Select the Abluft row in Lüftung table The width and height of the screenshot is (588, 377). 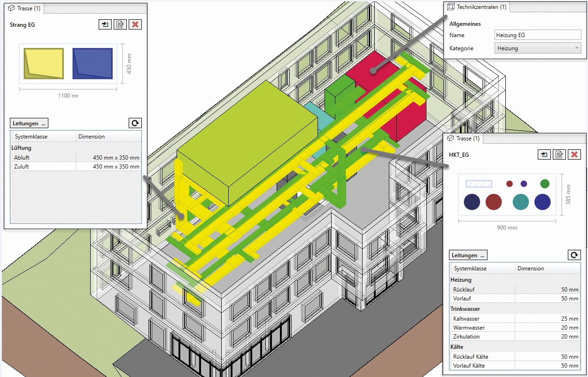(x=76, y=158)
